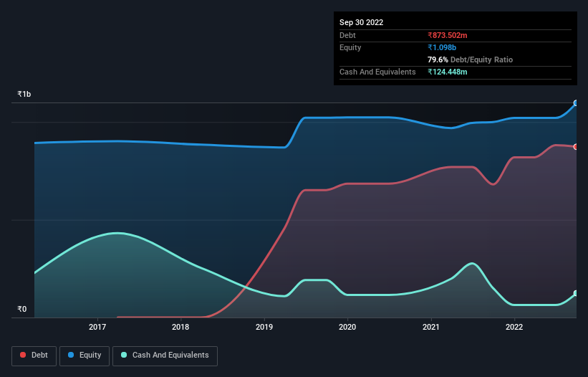Click Cash And Equivalents label in tooltip
Viewport: 588px width, 377px height.
coord(377,72)
